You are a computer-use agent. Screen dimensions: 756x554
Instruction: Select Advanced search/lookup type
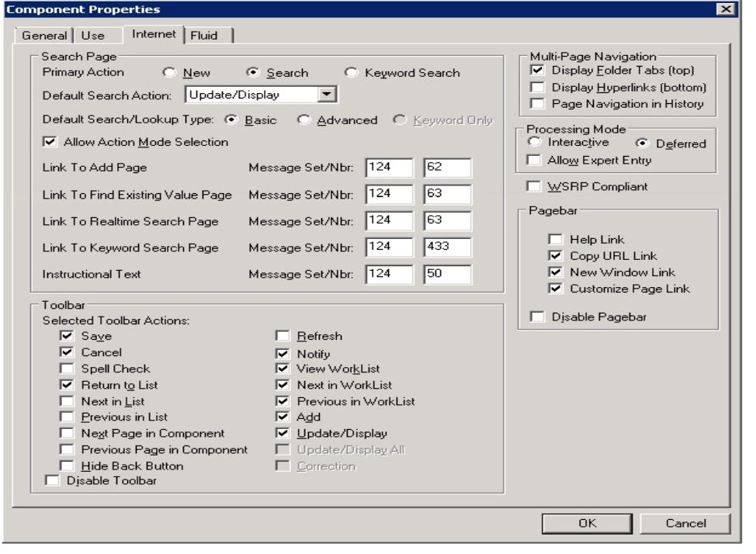pyautogui.click(x=304, y=120)
